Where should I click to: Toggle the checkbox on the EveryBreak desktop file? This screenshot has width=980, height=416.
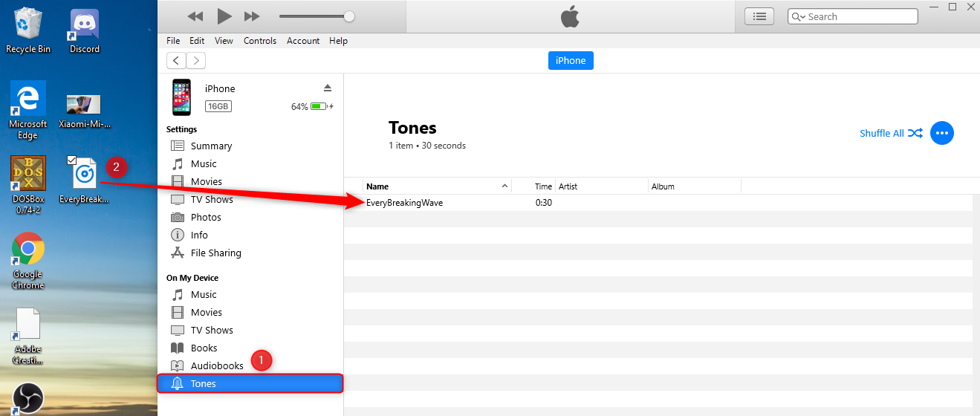[71, 160]
